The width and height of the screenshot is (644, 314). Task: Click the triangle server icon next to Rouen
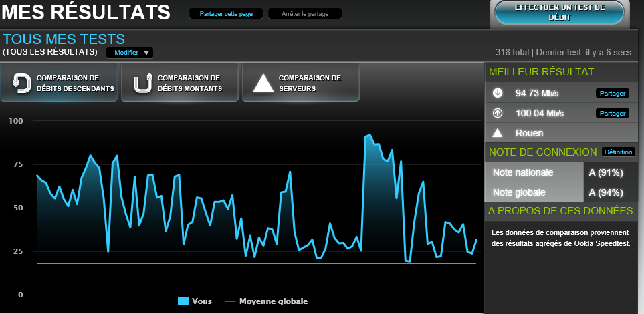pos(498,132)
